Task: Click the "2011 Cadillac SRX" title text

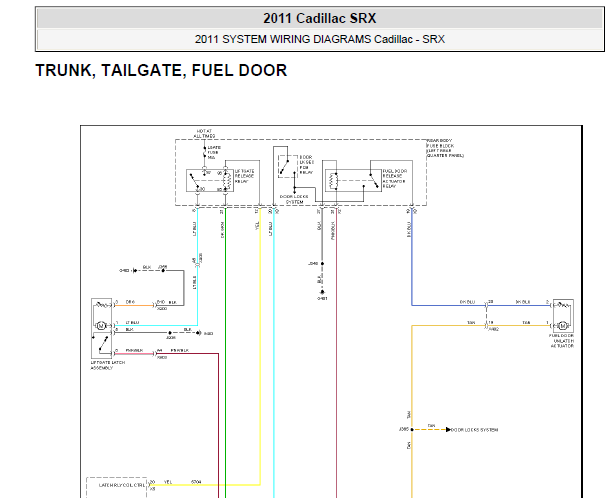Action: (x=320, y=19)
